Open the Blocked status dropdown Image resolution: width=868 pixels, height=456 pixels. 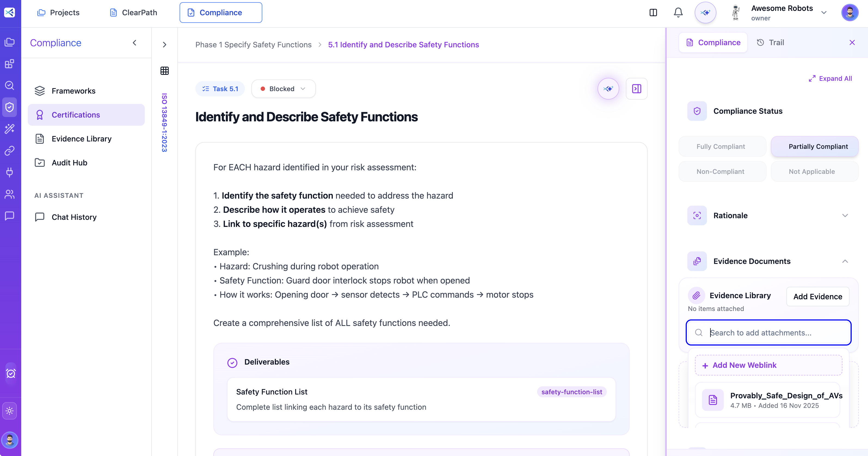(283, 89)
